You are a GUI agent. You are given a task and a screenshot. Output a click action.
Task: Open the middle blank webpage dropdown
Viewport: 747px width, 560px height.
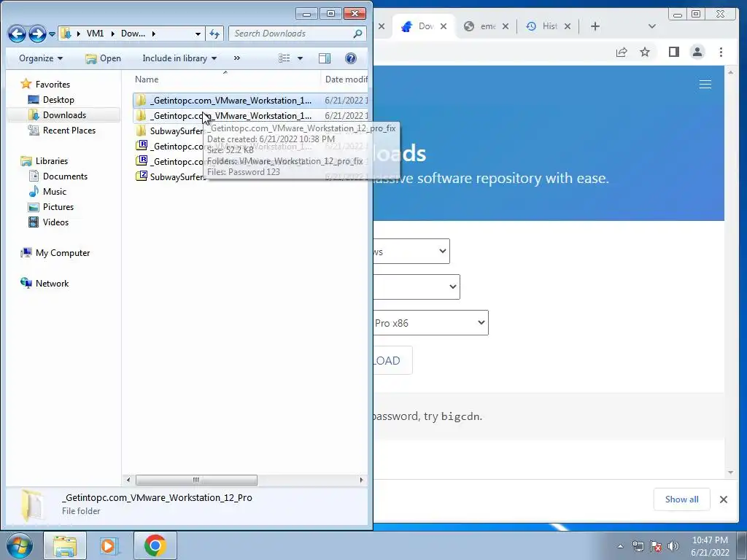pyautogui.click(x=417, y=287)
